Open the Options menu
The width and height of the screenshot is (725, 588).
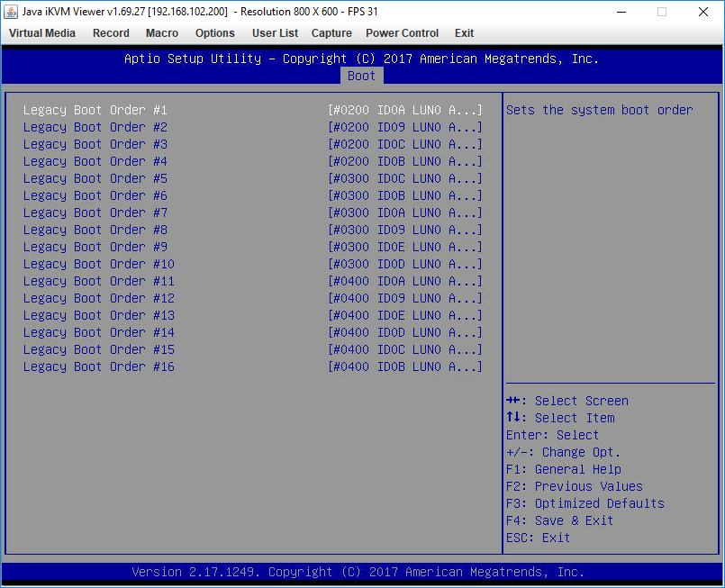click(x=215, y=33)
